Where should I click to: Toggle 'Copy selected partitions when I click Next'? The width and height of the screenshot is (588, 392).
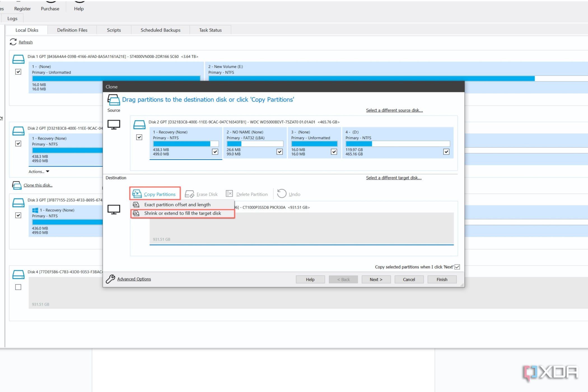coord(457,267)
